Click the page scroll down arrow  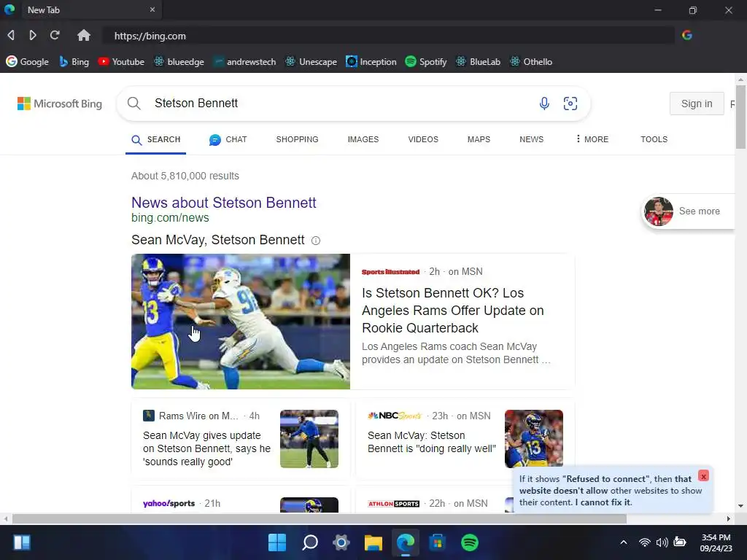tap(740, 506)
